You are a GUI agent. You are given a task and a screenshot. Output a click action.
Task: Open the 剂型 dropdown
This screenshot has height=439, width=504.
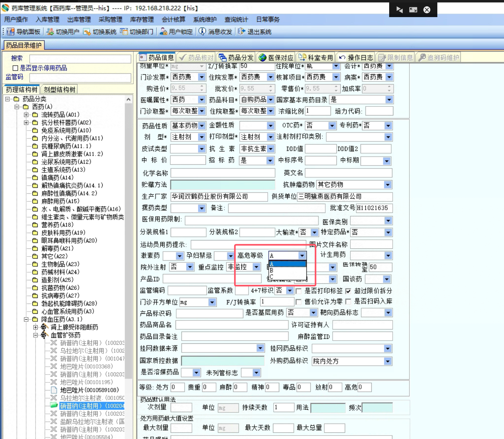202,137
